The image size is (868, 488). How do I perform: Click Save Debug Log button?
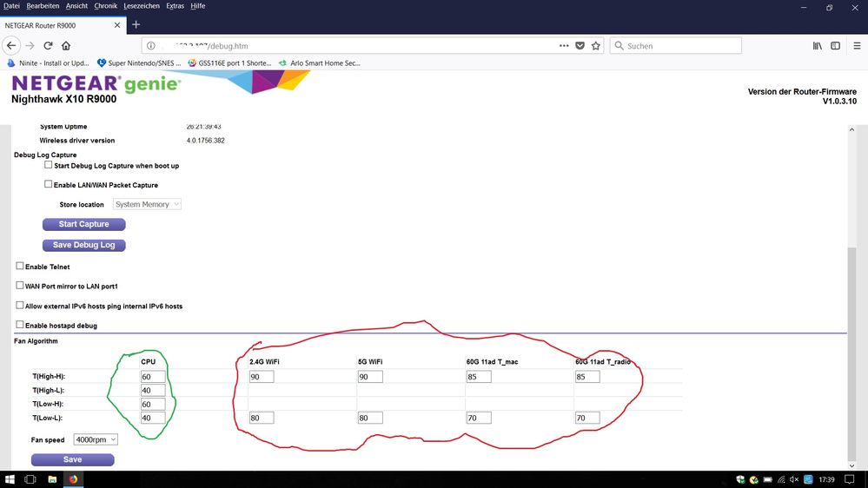pos(84,245)
